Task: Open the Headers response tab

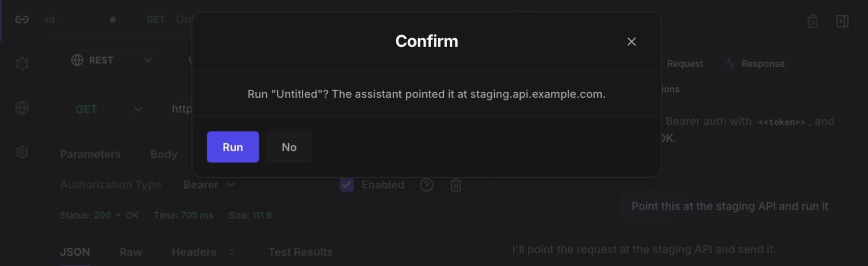Action: point(194,252)
